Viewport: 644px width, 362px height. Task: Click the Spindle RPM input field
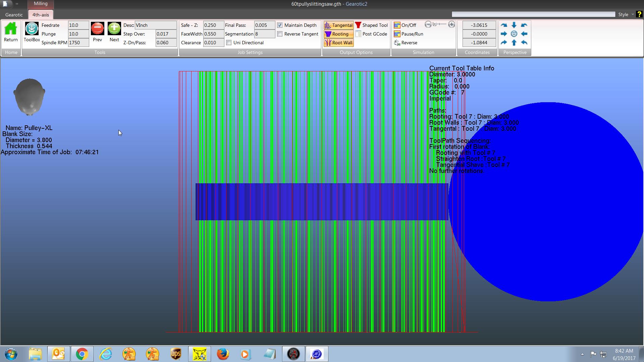[78, 43]
